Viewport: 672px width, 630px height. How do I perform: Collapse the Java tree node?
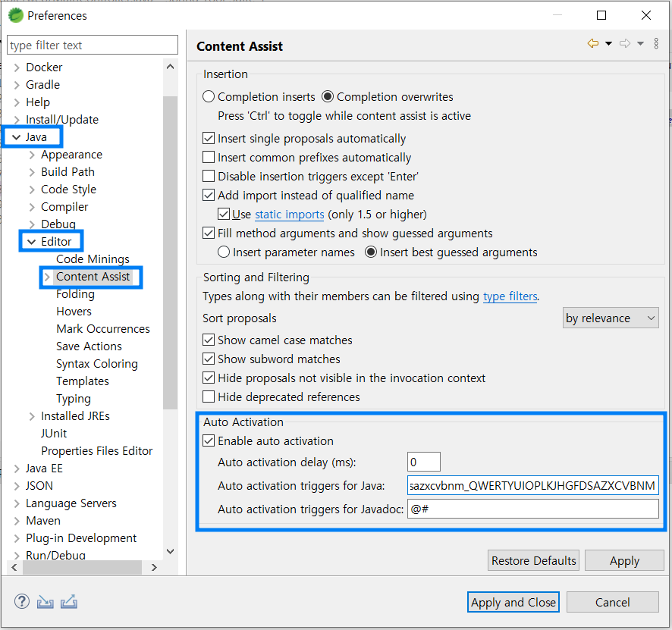(16, 137)
